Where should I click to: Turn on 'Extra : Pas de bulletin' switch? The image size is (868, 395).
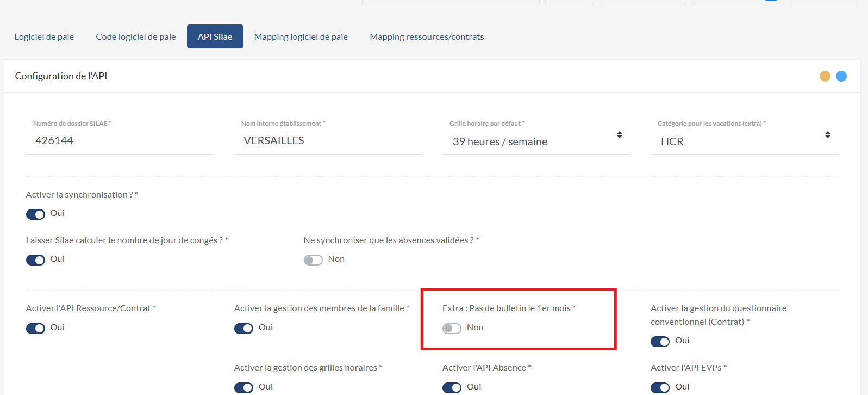click(452, 329)
